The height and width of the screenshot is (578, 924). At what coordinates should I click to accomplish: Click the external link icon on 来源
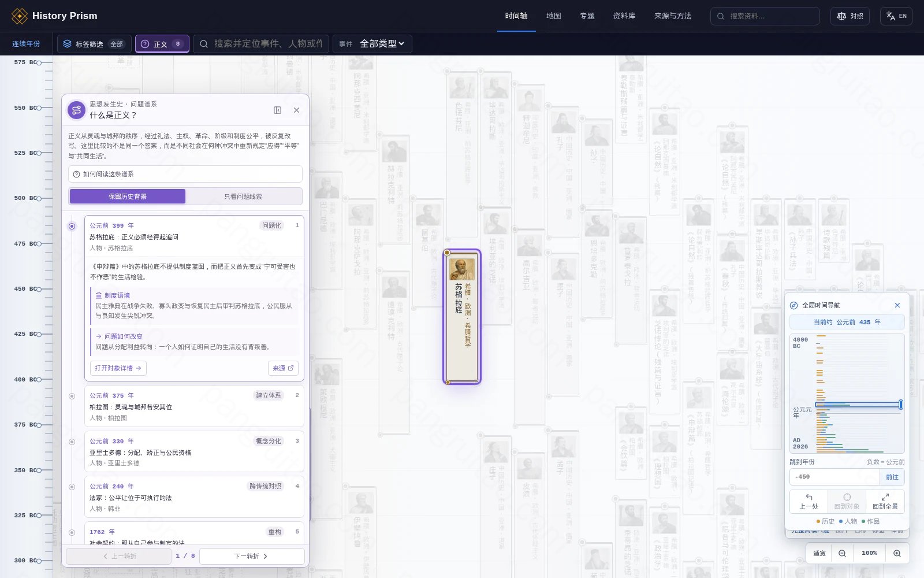[x=290, y=368]
